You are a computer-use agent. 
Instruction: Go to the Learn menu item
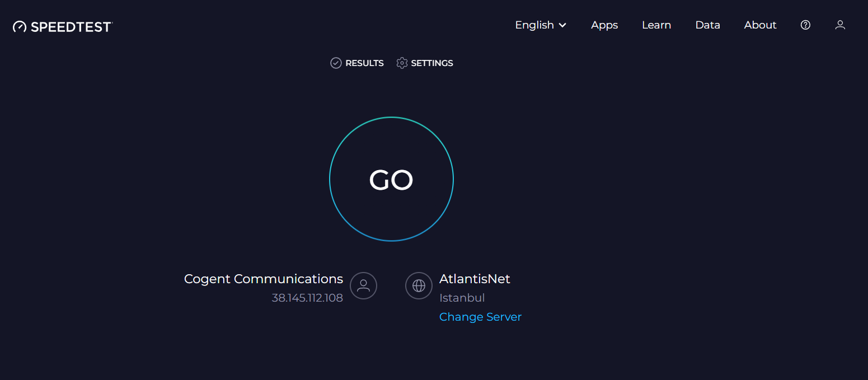coord(656,25)
